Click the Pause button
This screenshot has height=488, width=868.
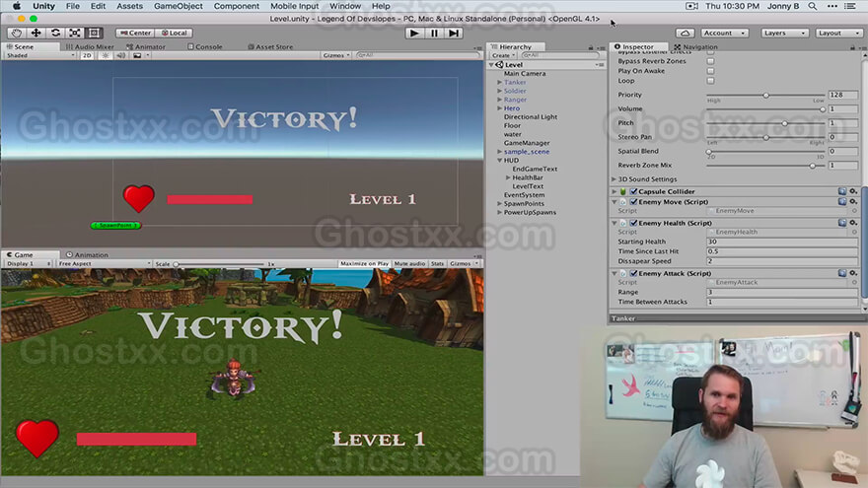coord(434,34)
